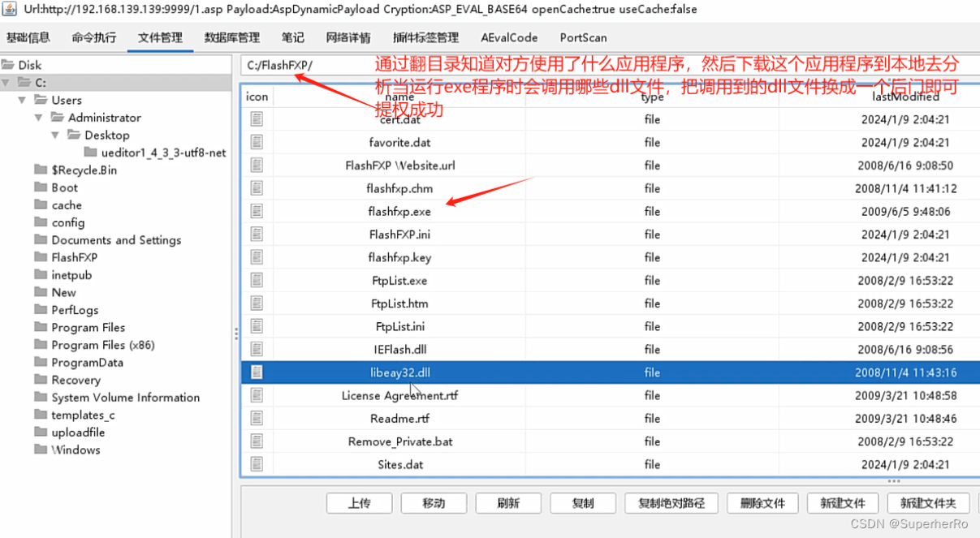This screenshot has height=538, width=980.
Task: Click the icon column header
Action: pos(257,96)
